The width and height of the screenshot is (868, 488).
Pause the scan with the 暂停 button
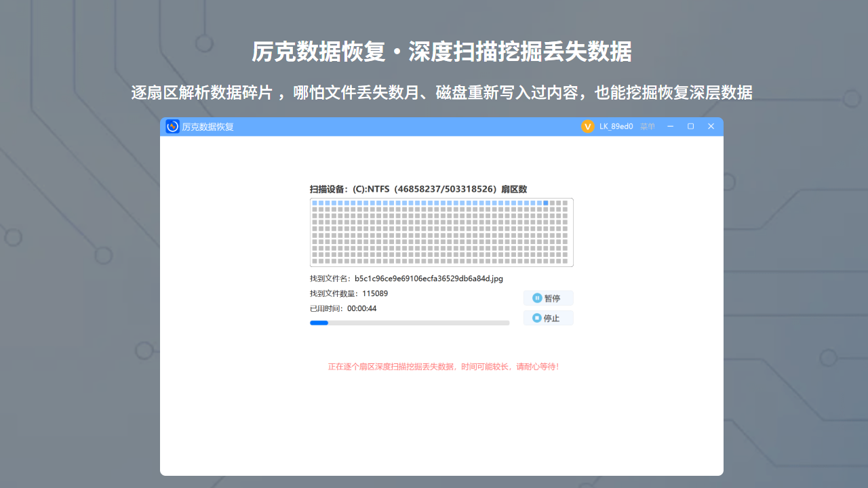click(x=548, y=298)
